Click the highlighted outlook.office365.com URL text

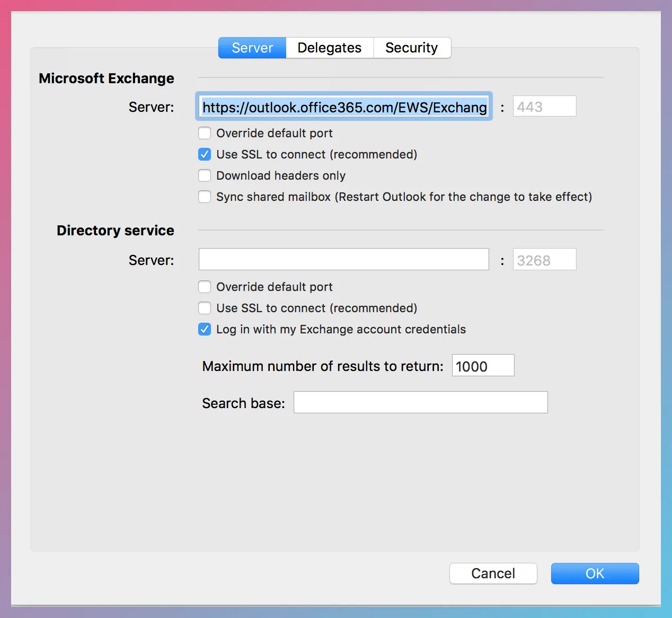344,107
